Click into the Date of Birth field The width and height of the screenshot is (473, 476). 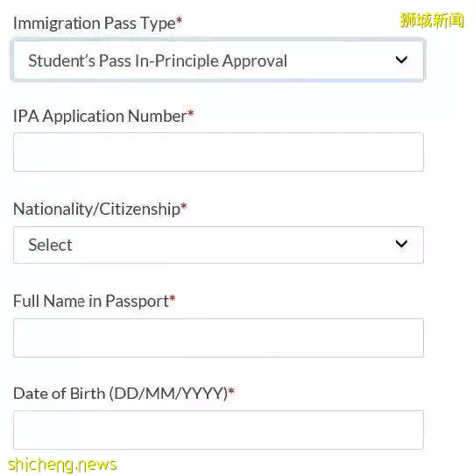[x=218, y=430]
